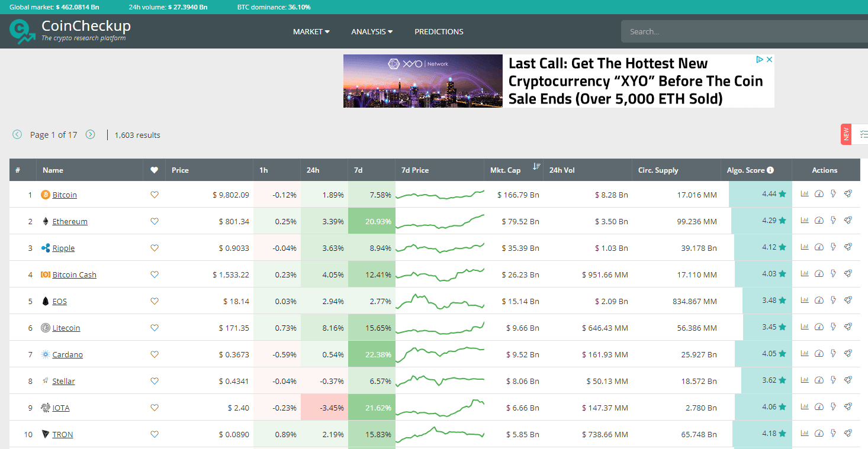This screenshot has width=868, height=449.
Task: Sort by the 7d change column header
Action: coord(371,170)
